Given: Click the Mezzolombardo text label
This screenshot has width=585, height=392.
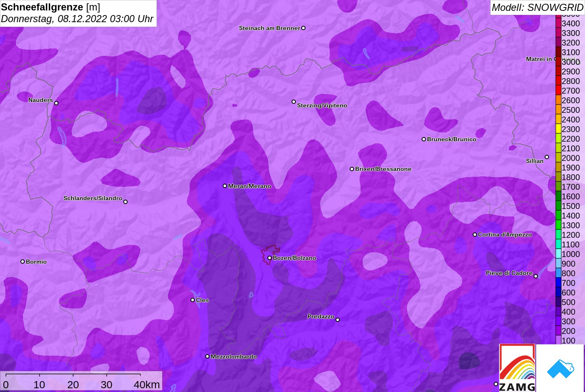Looking at the screenshot, I should (234, 356).
